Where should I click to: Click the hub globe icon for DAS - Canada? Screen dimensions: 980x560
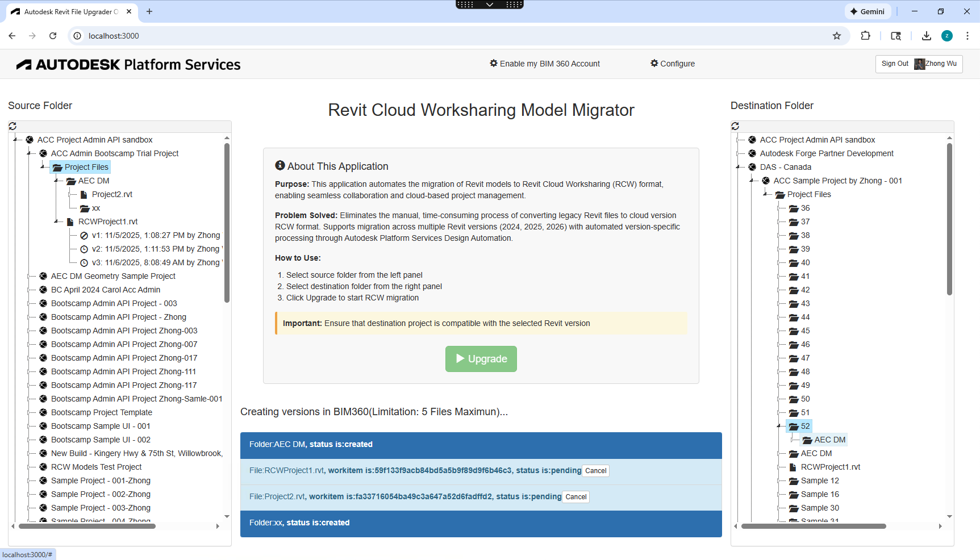[752, 167]
